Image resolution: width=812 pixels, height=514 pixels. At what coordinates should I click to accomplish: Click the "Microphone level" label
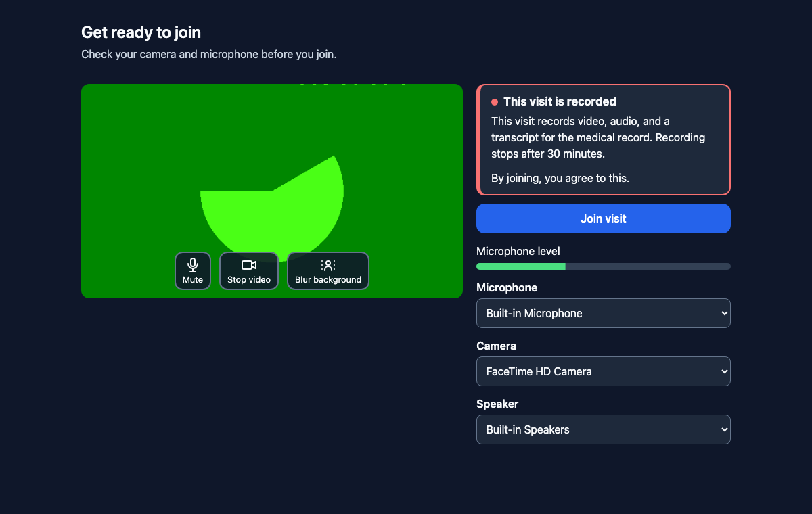[518, 251]
